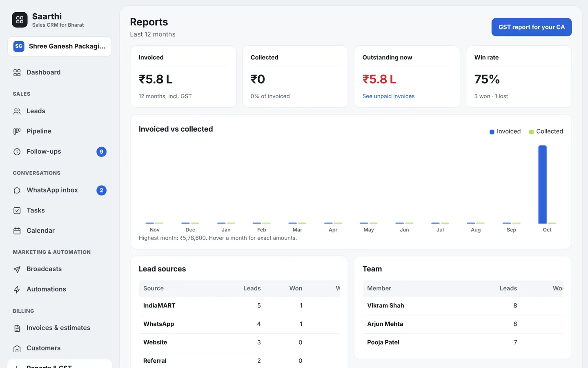
Task: Click the Automations lightning bolt icon
Action: coord(17,289)
